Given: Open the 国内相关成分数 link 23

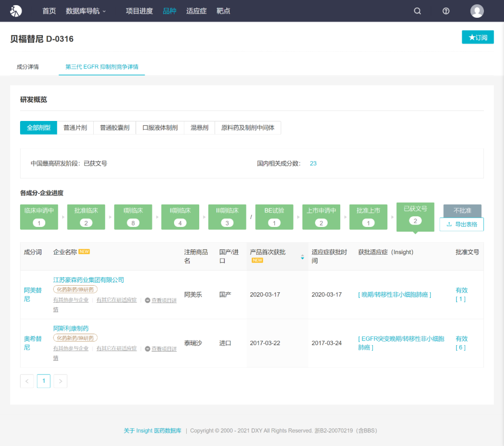Looking at the screenshot, I should 313,163.
